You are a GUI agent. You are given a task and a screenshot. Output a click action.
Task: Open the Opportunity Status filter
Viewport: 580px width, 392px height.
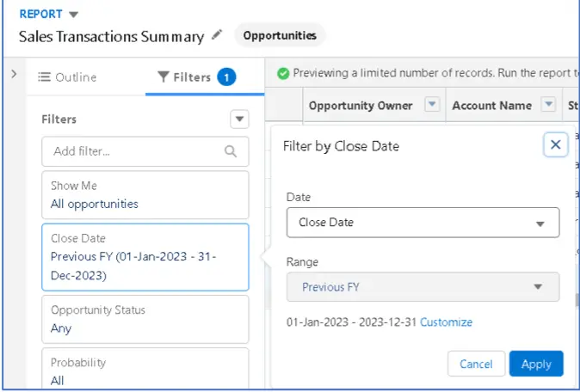pos(145,319)
